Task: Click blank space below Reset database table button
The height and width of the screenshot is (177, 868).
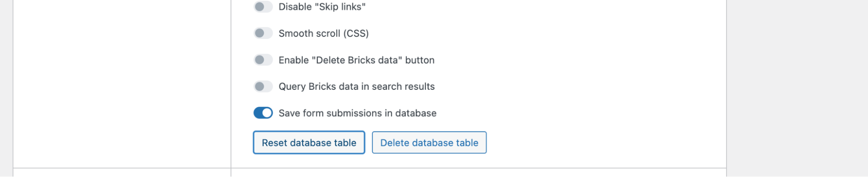Action: [x=309, y=161]
